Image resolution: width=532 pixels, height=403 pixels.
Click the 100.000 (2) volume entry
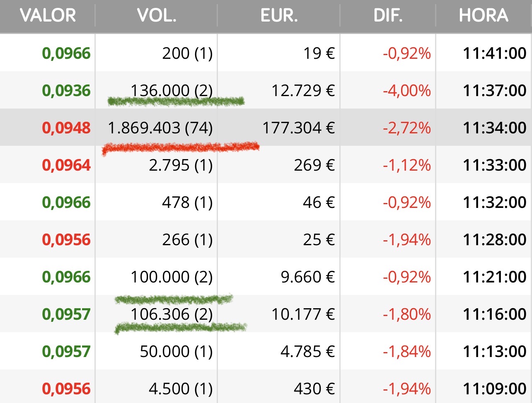172,277
